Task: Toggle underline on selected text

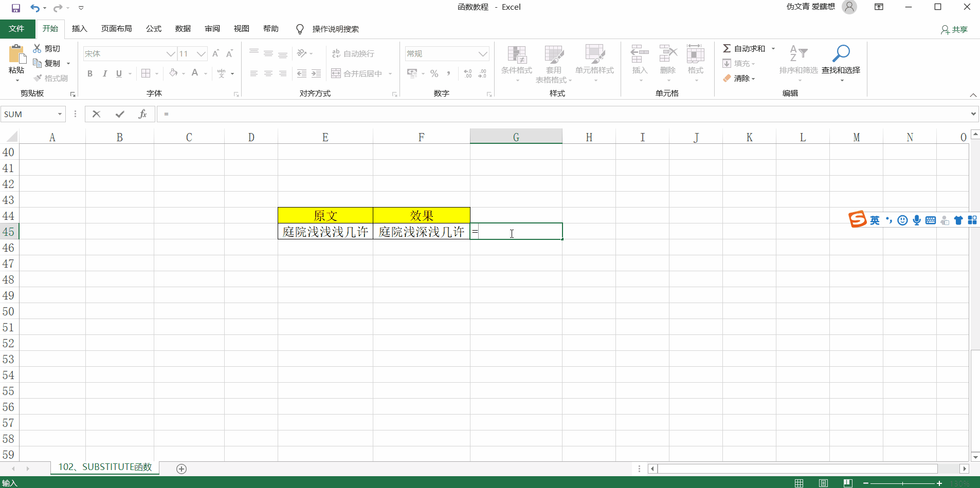Action: [x=118, y=73]
